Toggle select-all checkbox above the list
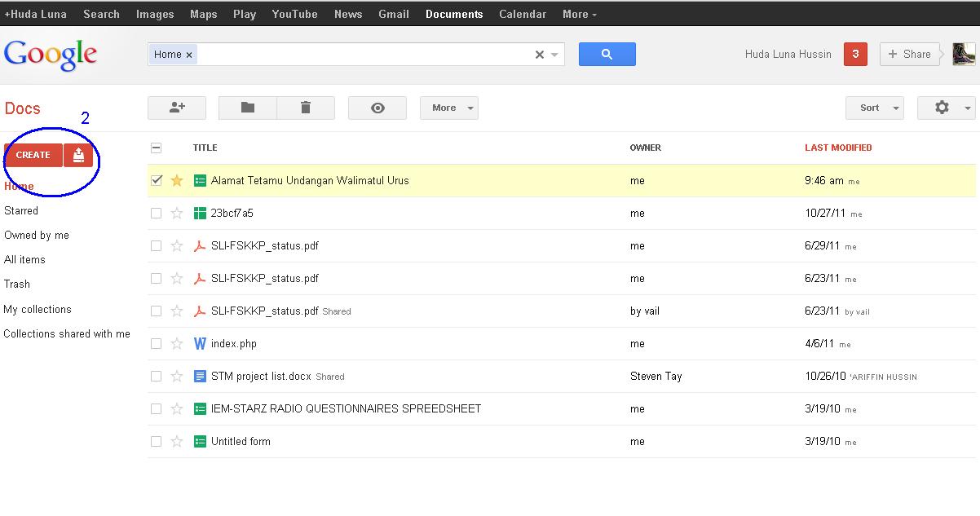The image size is (980, 516). [x=155, y=148]
